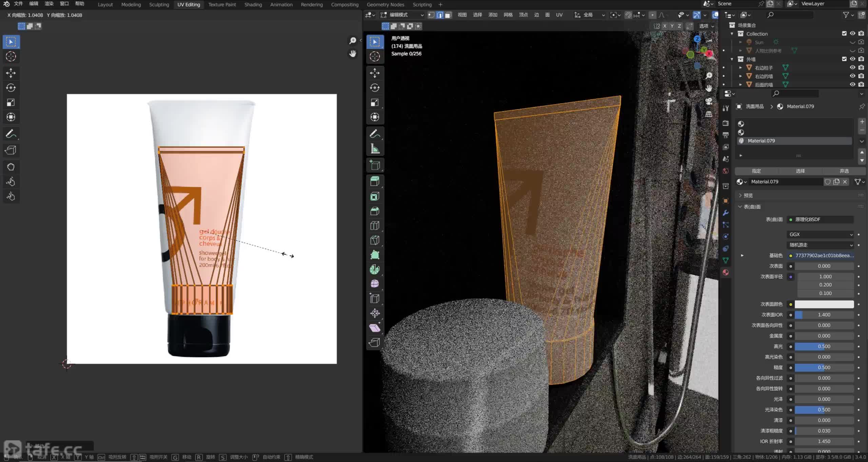Viewport: 868px width, 462px height.
Task: Switch to the Modeling workspace tab
Action: [x=131, y=4]
